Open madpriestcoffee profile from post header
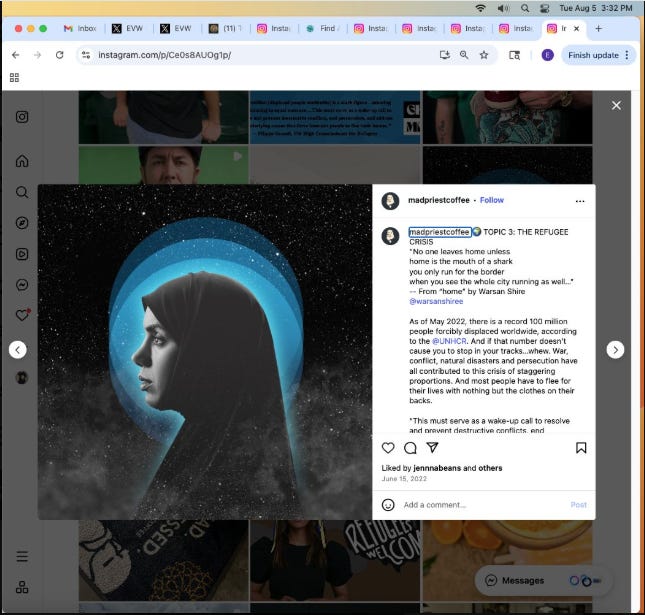The width and height of the screenshot is (645, 615). point(439,200)
